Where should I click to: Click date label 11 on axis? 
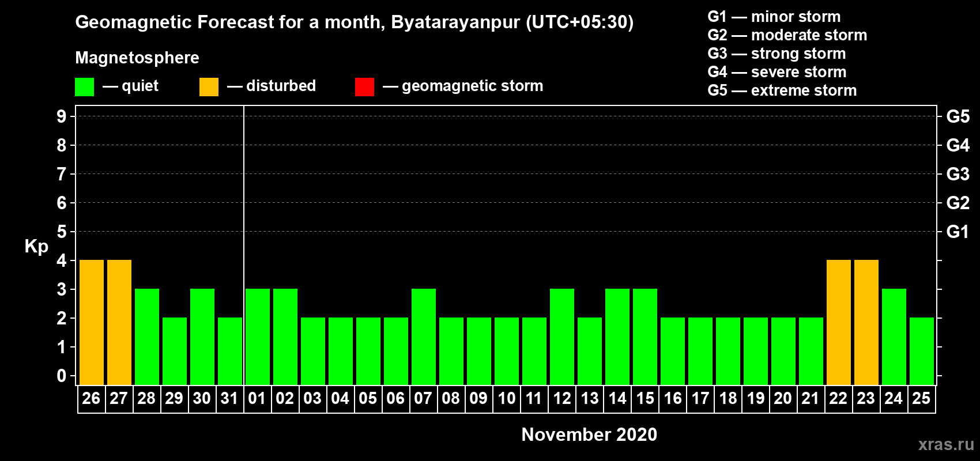coord(534,399)
